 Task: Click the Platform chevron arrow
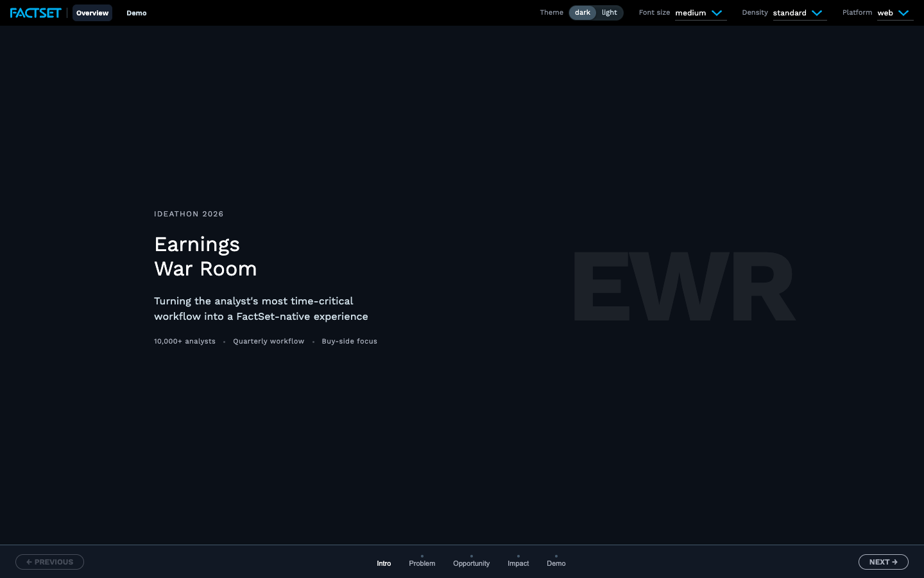[x=903, y=13]
